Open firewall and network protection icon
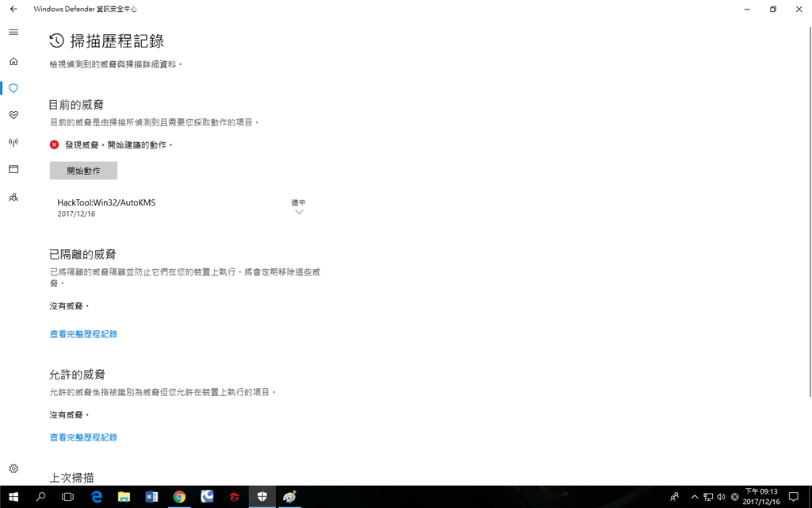 13,142
